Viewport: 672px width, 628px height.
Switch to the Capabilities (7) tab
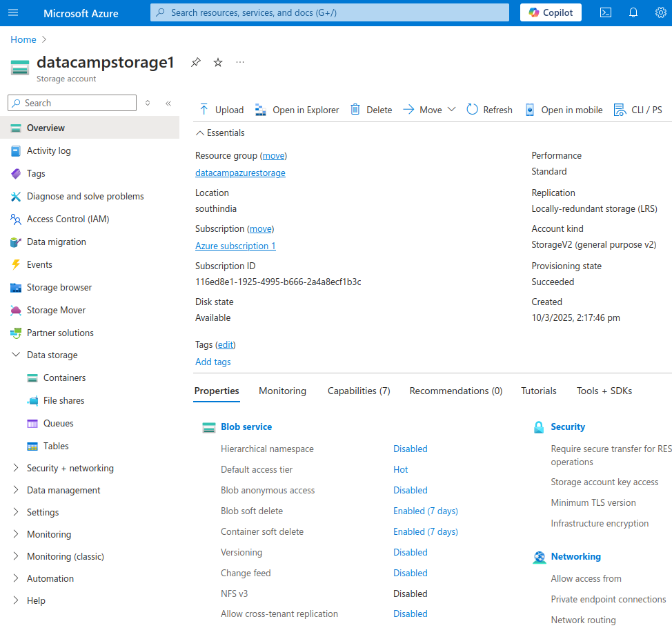click(359, 391)
